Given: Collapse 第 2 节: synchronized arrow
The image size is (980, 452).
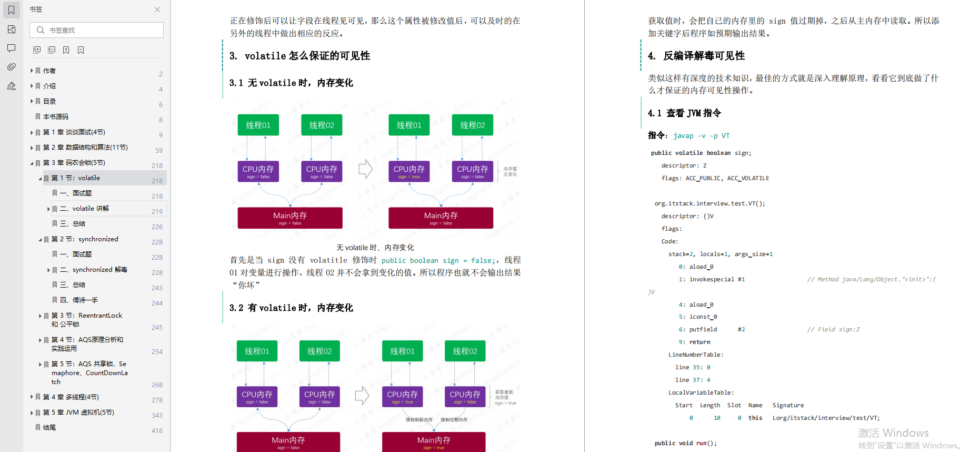Looking at the screenshot, I should pyautogui.click(x=40, y=239).
